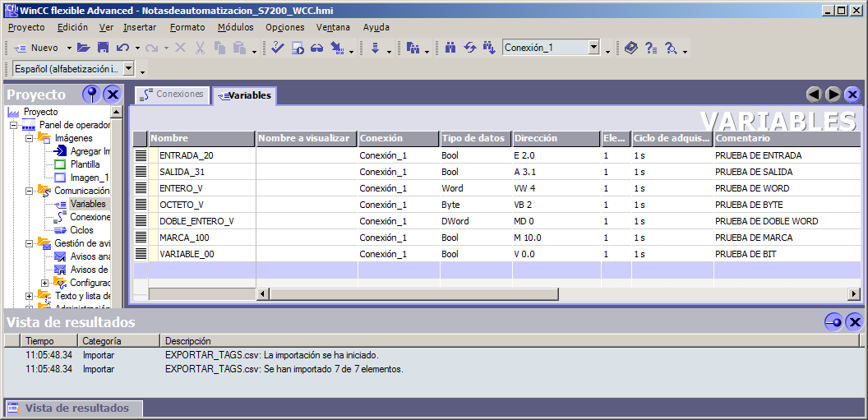Open a project with the folder icon
The image size is (868, 420).
(84, 48)
